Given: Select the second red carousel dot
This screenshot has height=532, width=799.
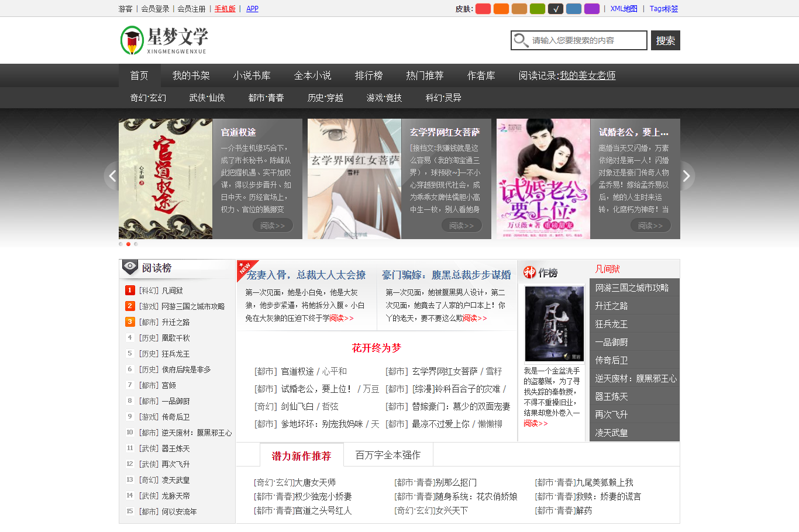Looking at the screenshot, I should coord(129,244).
